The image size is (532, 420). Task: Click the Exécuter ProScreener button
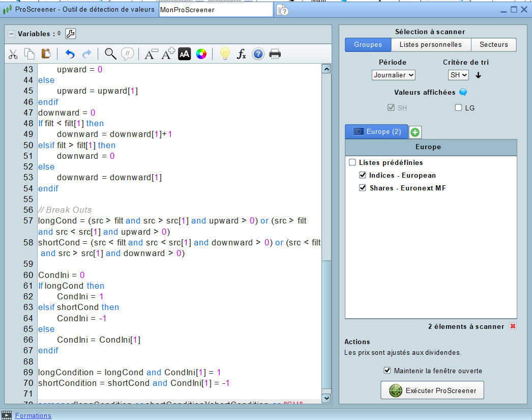point(432,390)
